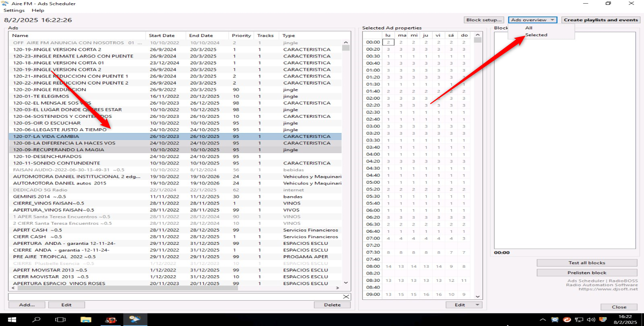This screenshot has height=326, width=644.
Task: Click the 07:00 time row label
Action: [373, 238]
